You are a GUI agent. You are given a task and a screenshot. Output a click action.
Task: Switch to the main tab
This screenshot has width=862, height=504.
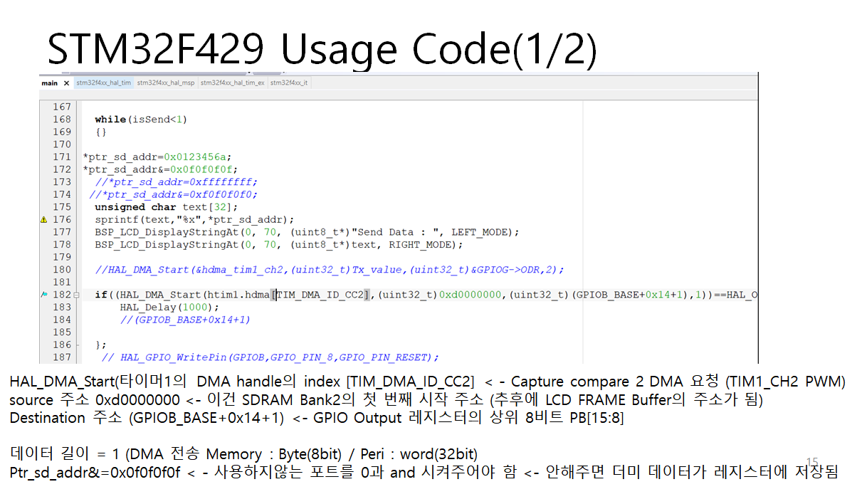49,83
